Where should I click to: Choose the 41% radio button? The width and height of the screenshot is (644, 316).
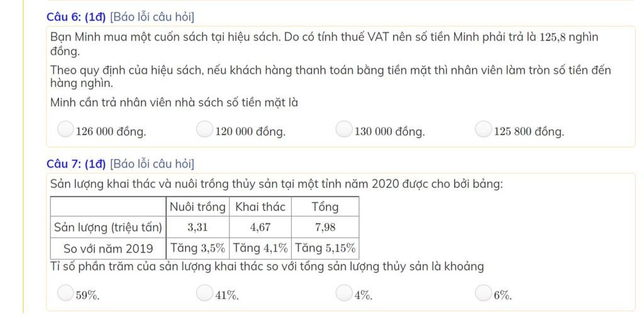pos(204,293)
